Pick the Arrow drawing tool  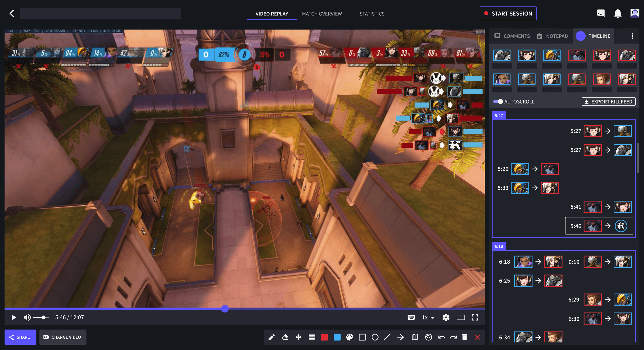401,337
